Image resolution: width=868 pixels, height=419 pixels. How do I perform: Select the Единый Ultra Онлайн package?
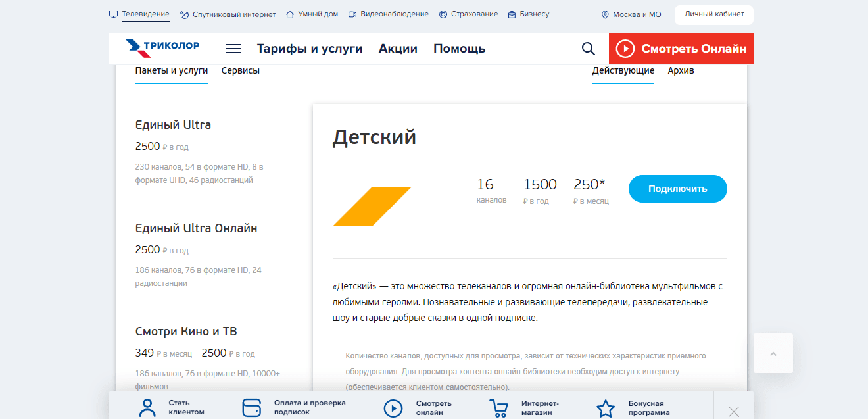point(196,229)
